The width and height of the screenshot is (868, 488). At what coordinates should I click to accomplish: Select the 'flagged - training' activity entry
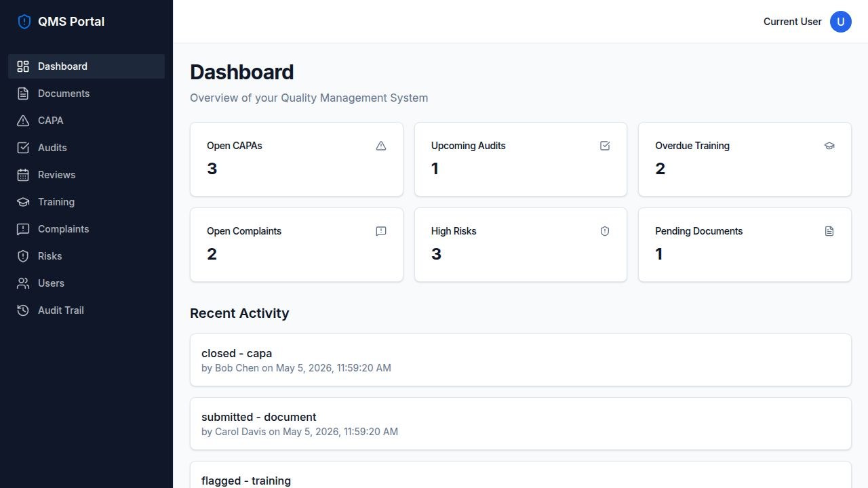pos(521,475)
